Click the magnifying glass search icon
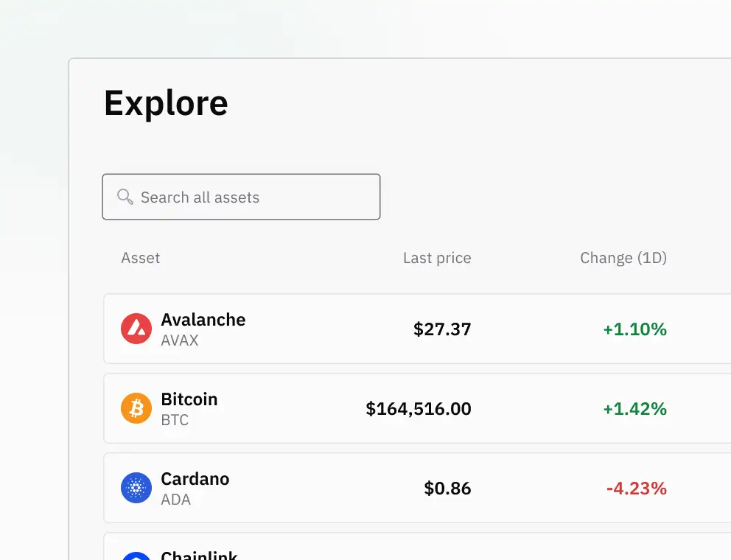 coord(125,197)
